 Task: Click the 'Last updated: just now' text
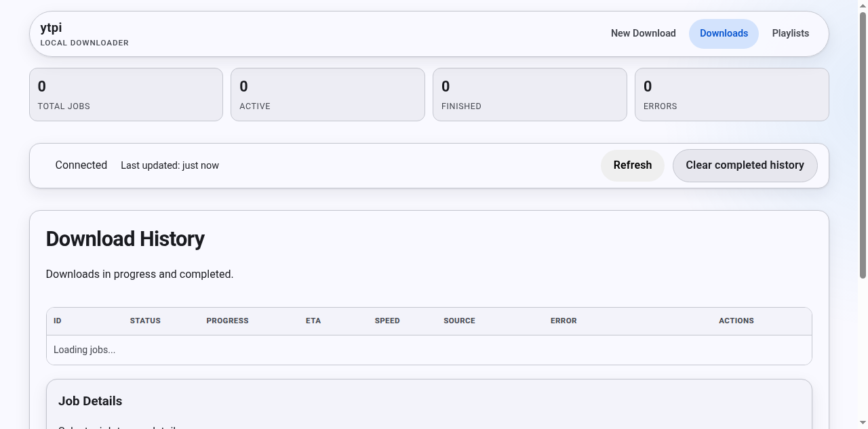point(170,165)
